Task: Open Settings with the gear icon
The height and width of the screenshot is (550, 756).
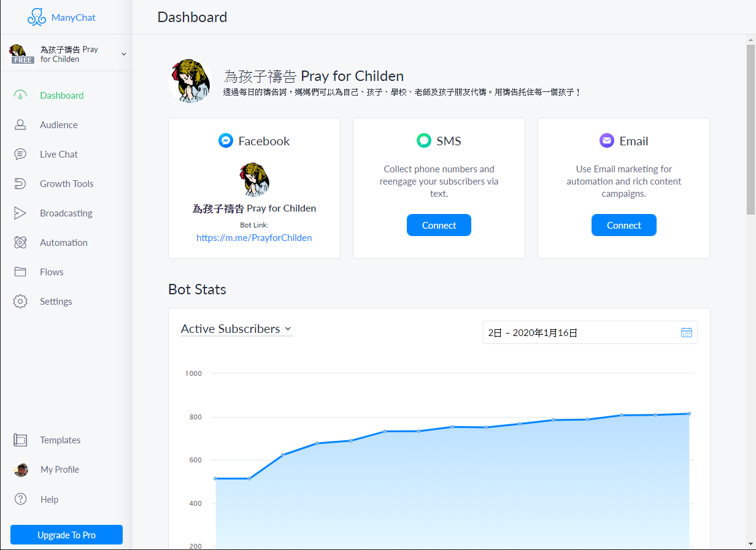Action: click(x=20, y=301)
